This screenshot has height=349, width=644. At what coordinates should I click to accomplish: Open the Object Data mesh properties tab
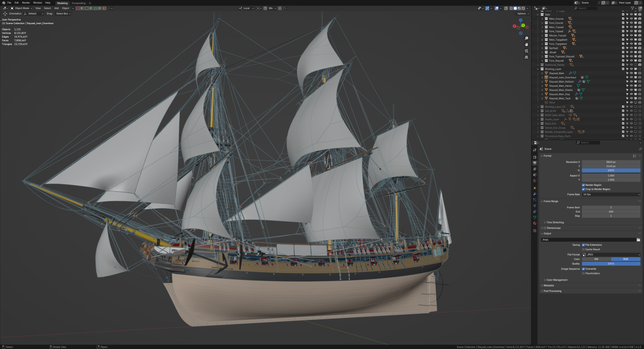tap(534, 217)
